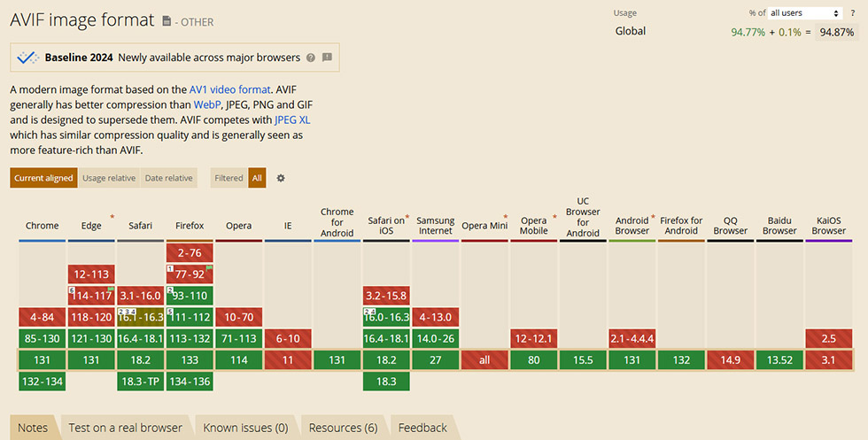
Task: Click UC Browser cell 15.5
Action: point(583,359)
